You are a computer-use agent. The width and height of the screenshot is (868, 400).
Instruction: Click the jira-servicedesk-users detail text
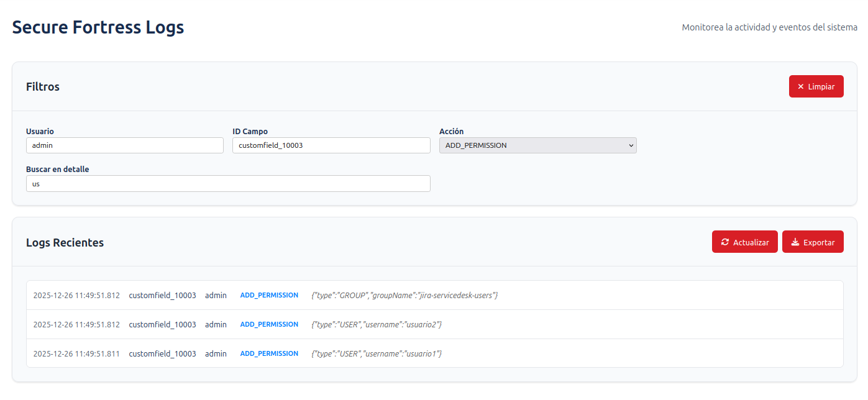point(404,295)
